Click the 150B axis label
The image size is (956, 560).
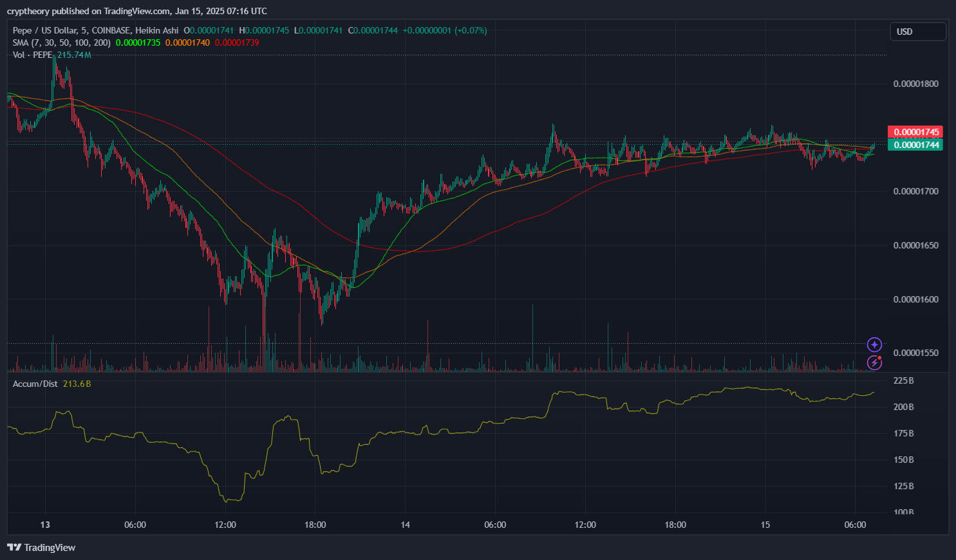tap(904, 460)
